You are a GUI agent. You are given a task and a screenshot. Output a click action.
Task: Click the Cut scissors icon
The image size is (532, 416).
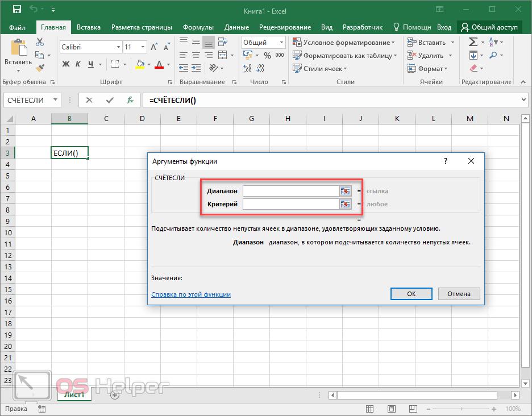click(x=40, y=43)
